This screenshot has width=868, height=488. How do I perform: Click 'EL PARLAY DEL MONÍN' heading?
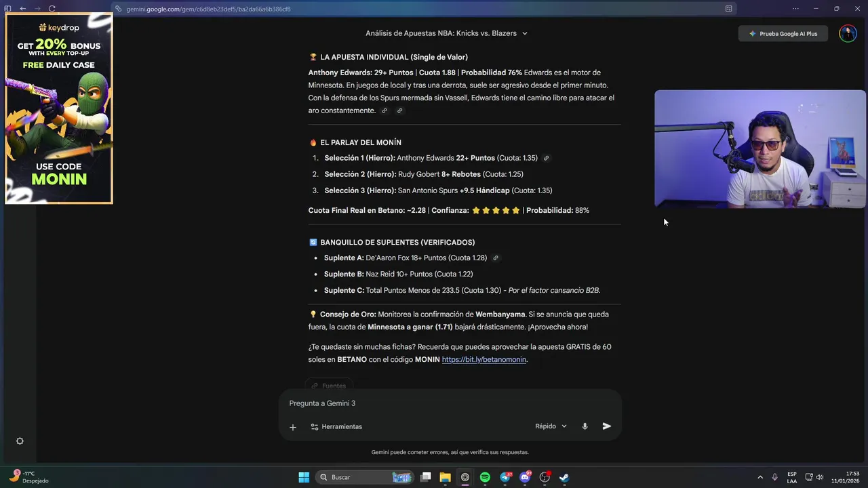click(x=361, y=142)
